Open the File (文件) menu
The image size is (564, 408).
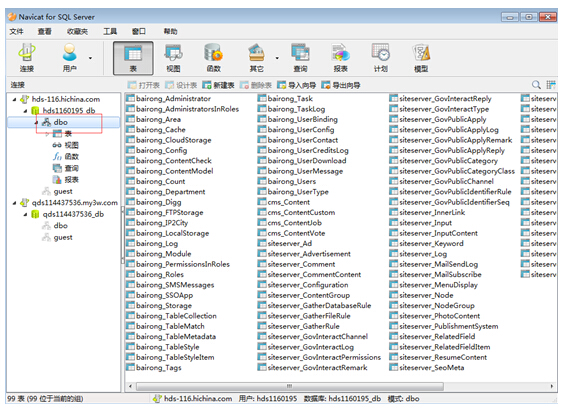point(16,32)
